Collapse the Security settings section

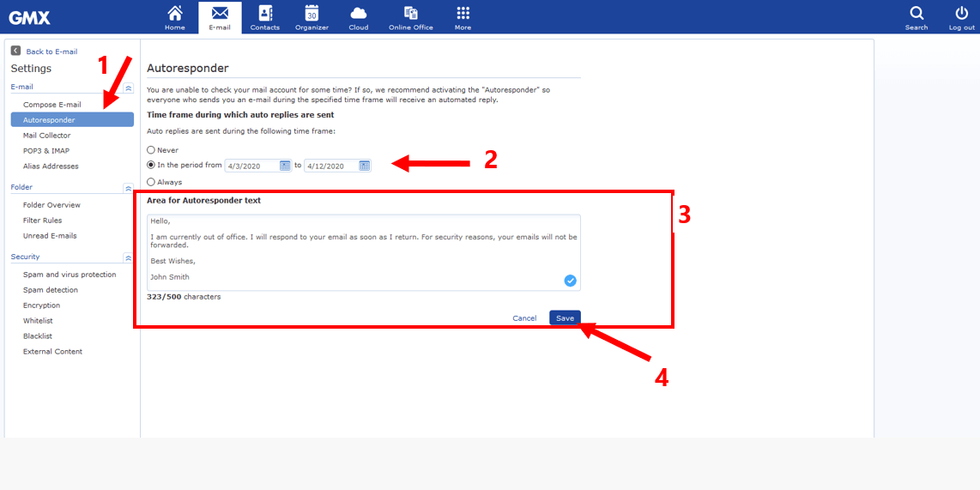pyautogui.click(x=128, y=257)
